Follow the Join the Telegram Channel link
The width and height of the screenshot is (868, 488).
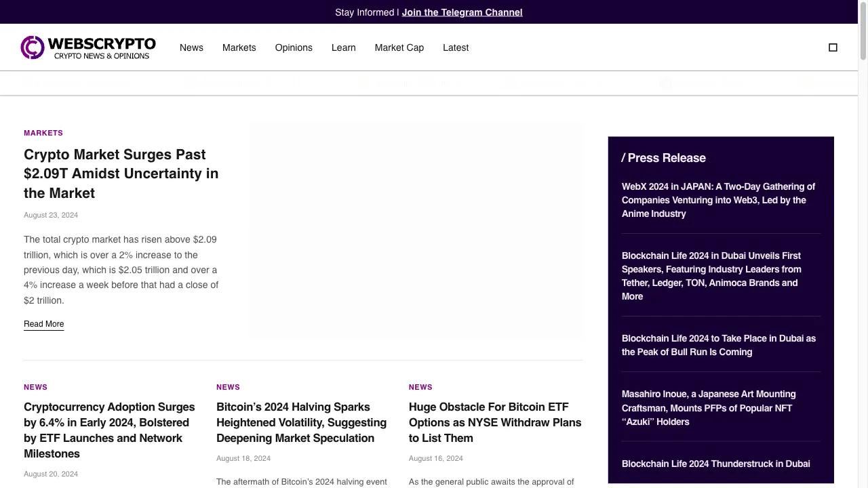click(462, 12)
